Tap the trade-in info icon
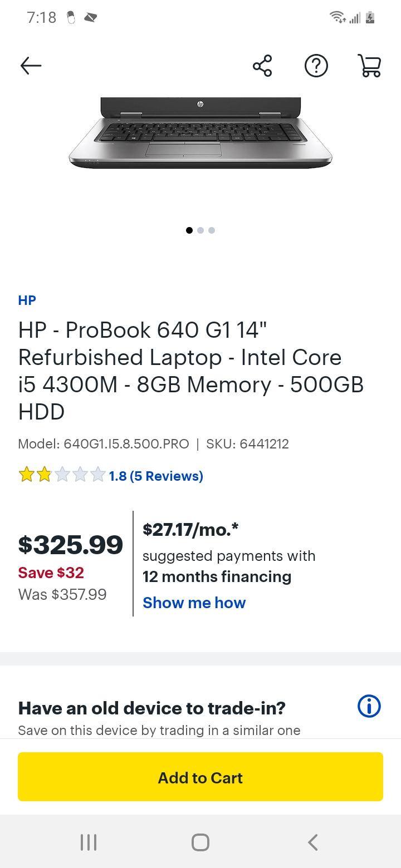 coord(368,706)
